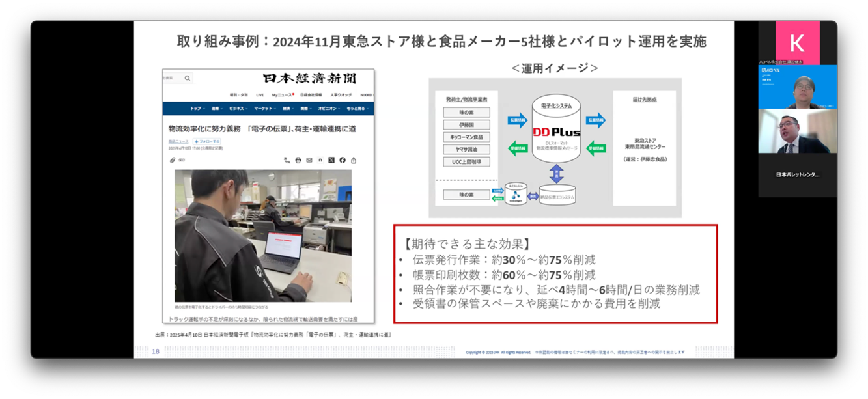
Task: Expand the ビジネス navigation dropdown
Action: click(x=238, y=109)
